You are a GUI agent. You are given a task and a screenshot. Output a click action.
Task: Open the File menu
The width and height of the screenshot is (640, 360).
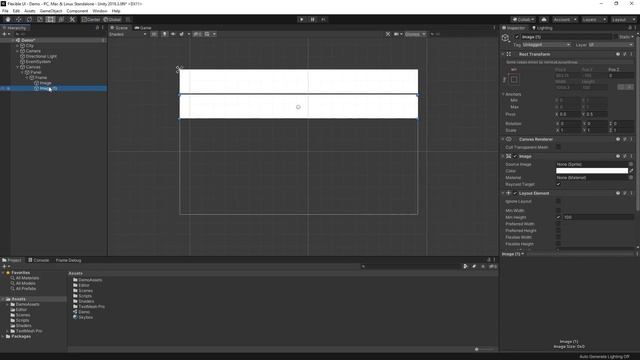click(5, 11)
